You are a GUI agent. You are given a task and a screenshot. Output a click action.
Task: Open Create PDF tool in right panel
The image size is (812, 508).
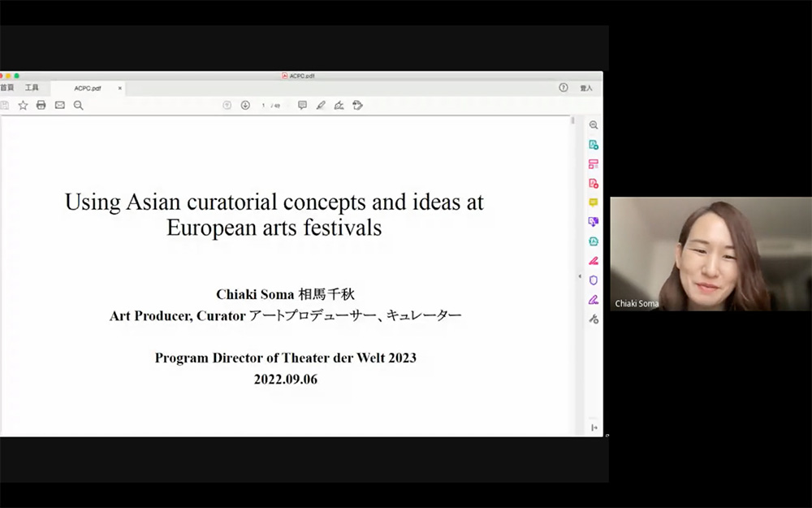click(594, 184)
